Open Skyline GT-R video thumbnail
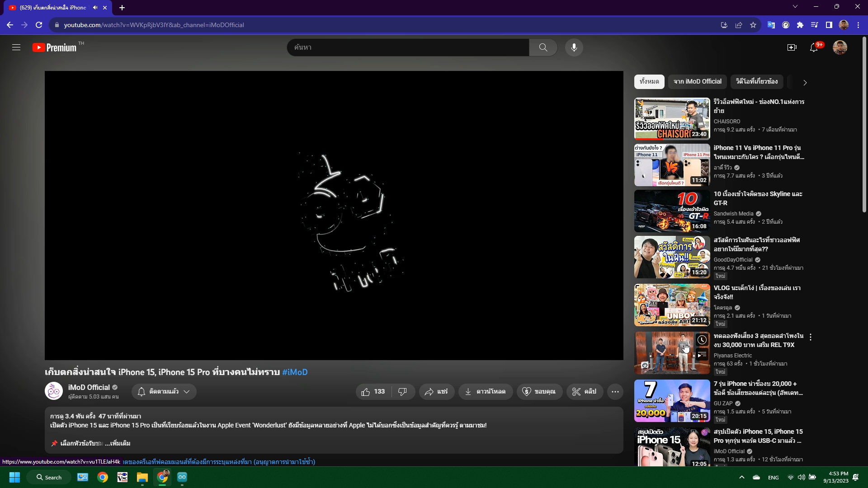Screen dimensions: 868x488 pyautogui.click(x=672, y=211)
